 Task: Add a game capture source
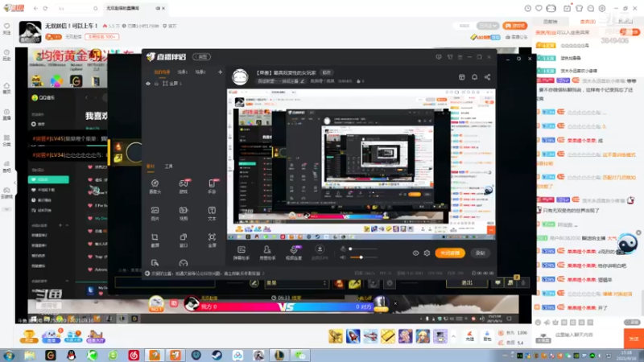(x=184, y=187)
